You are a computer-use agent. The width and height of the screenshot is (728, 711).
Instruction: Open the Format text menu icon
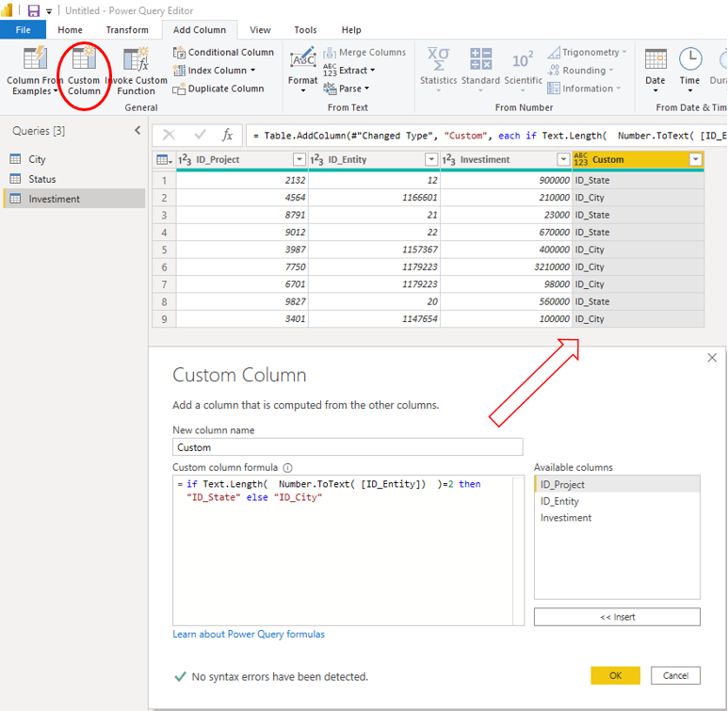[303, 58]
